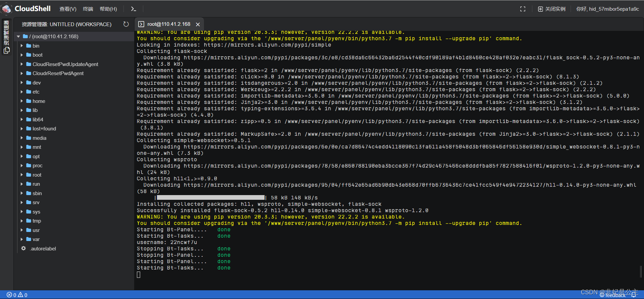The width and height of the screenshot is (644, 299).
Task: Refresh the resource manager explorer
Action: click(x=126, y=24)
